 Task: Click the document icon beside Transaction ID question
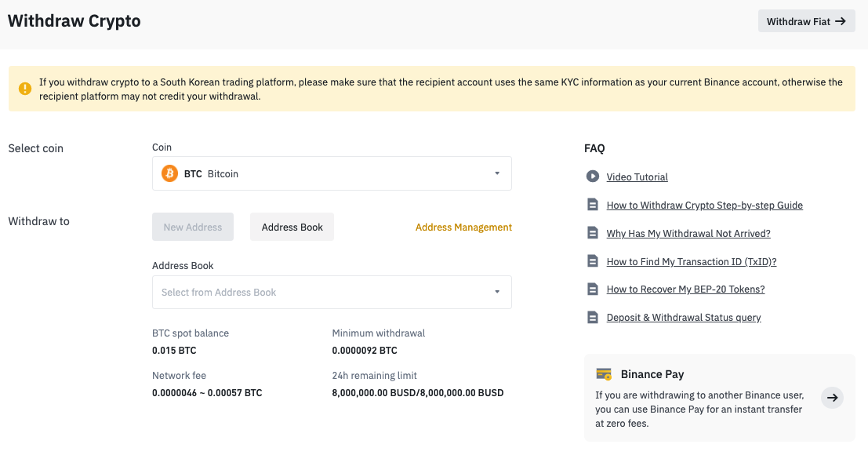point(592,260)
